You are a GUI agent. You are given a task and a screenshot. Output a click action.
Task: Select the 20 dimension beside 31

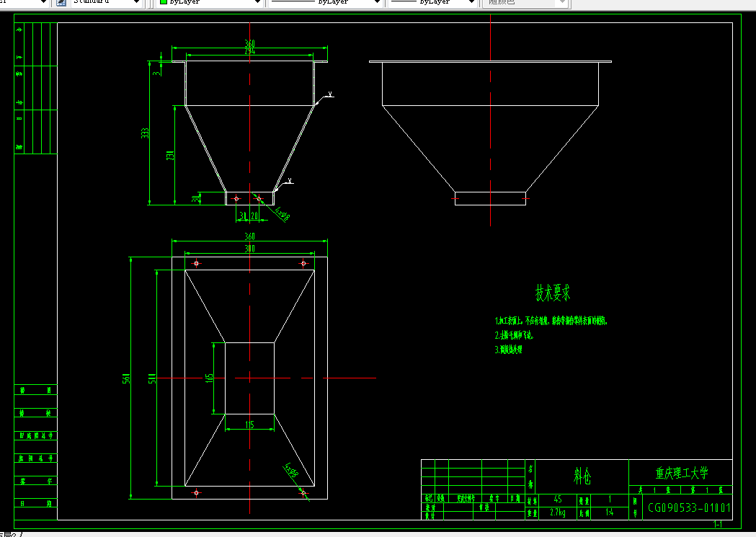[x=254, y=216]
